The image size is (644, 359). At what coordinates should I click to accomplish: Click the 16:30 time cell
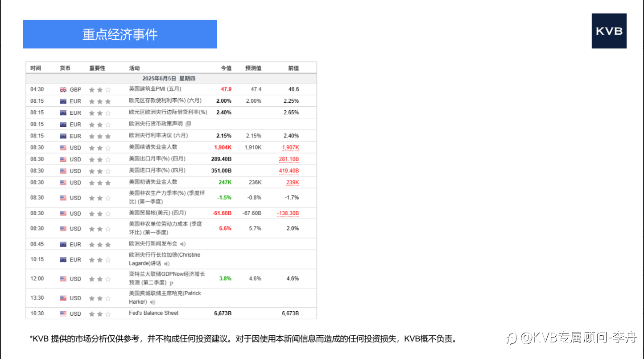[x=37, y=313]
